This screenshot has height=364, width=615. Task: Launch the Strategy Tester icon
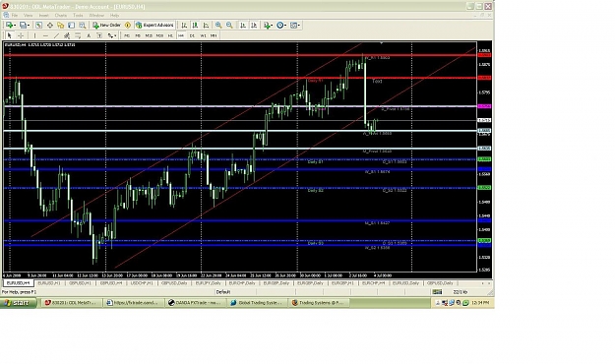83,26
